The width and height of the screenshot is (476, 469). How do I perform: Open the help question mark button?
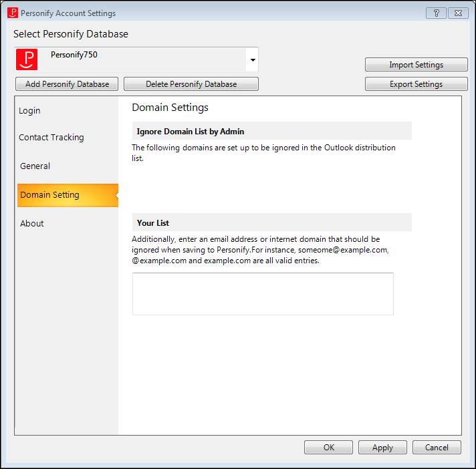pos(436,13)
